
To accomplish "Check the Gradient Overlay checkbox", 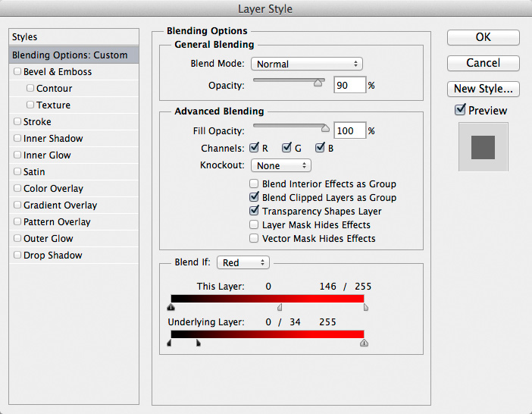I will (x=17, y=205).
